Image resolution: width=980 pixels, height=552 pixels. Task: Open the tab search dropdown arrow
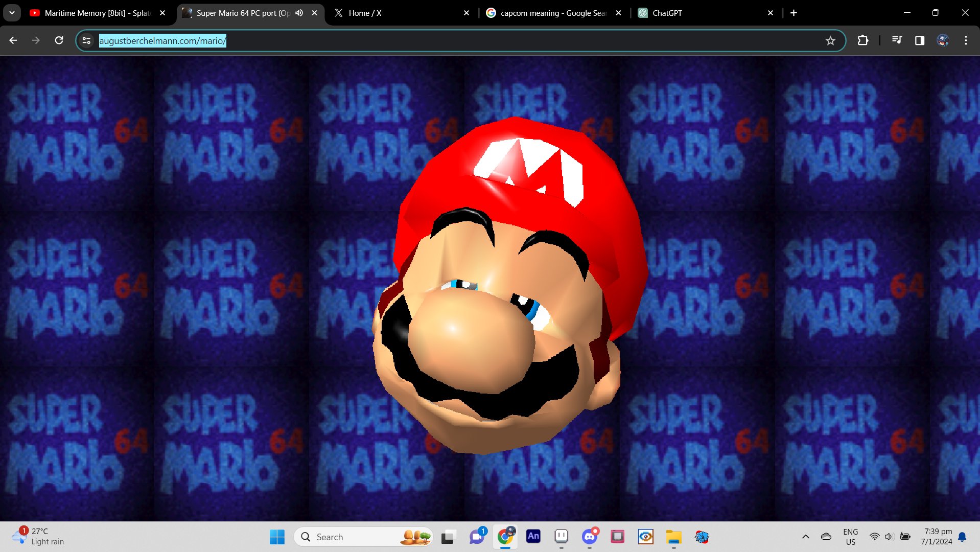12,13
